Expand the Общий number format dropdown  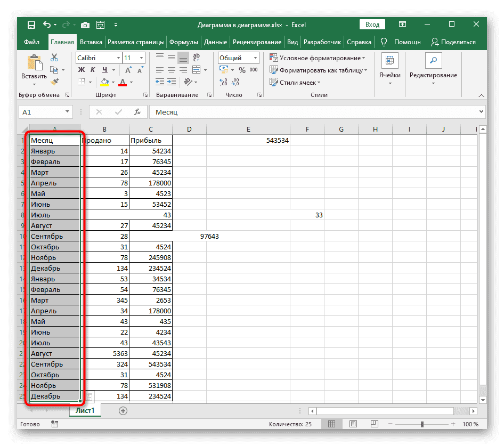[x=256, y=58]
